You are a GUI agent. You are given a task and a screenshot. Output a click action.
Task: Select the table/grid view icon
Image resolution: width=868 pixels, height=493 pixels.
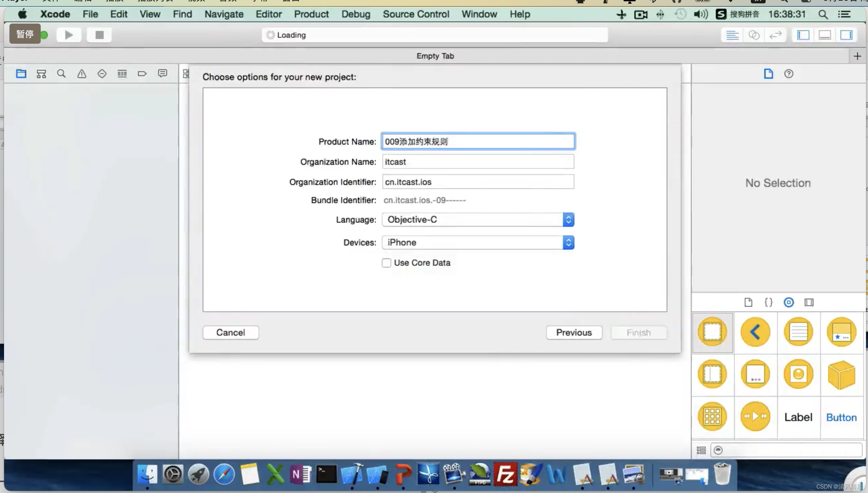702,450
